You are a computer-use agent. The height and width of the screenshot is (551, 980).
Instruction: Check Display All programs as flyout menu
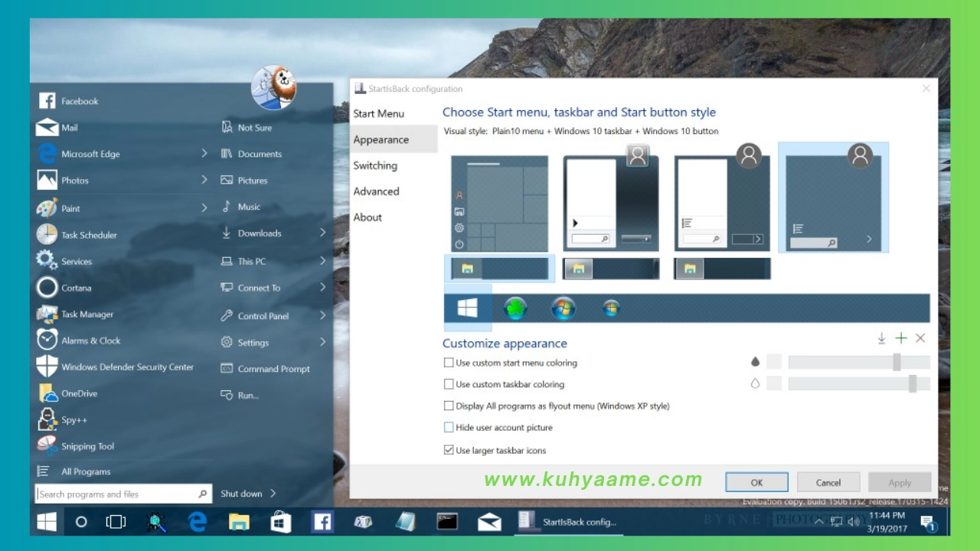pyautogui.click(x=449, y=406)
